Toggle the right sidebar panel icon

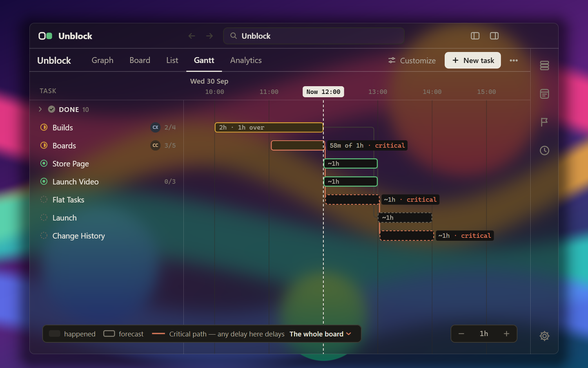(494, 36)
